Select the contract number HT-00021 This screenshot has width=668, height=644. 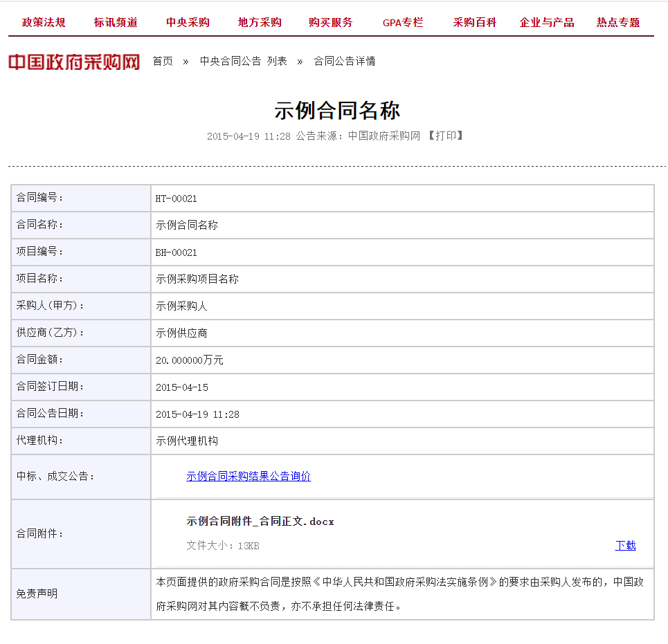click(x=176, y=199)
